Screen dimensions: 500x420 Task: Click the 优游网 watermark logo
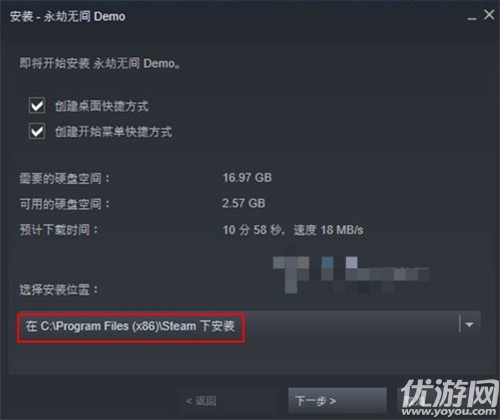(x=449, y=393)
